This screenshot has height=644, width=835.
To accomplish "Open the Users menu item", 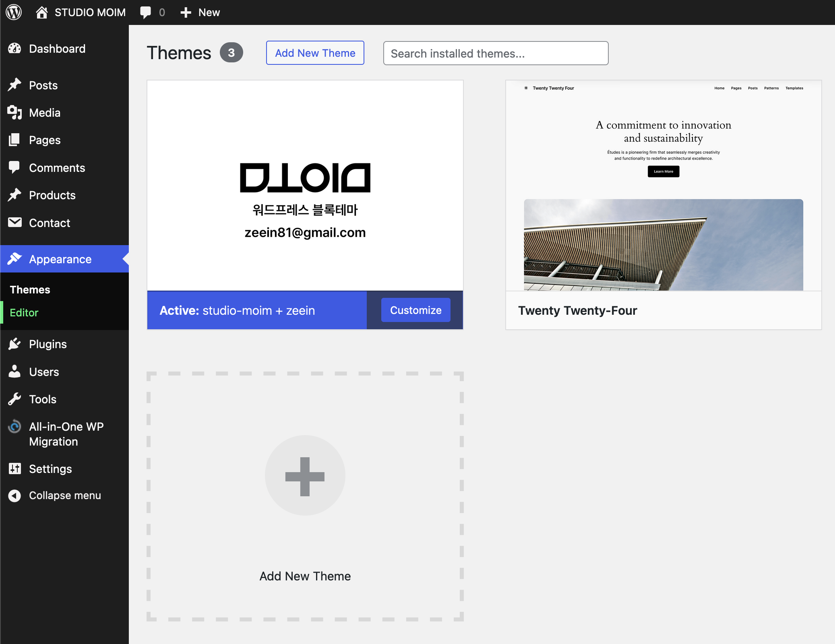I will click(x=64, y=372).
